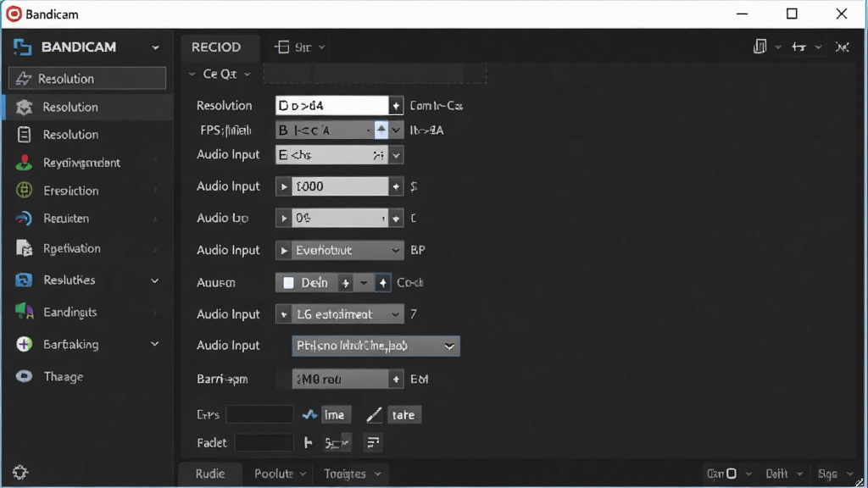868x488 pixels.
Task: Click the red-and-green Reydivigmedent icon
Action: tap(24, 163)
